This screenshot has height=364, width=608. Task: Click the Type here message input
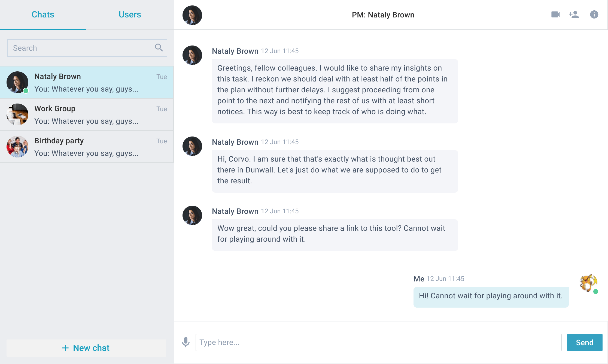tap(379, 342)
